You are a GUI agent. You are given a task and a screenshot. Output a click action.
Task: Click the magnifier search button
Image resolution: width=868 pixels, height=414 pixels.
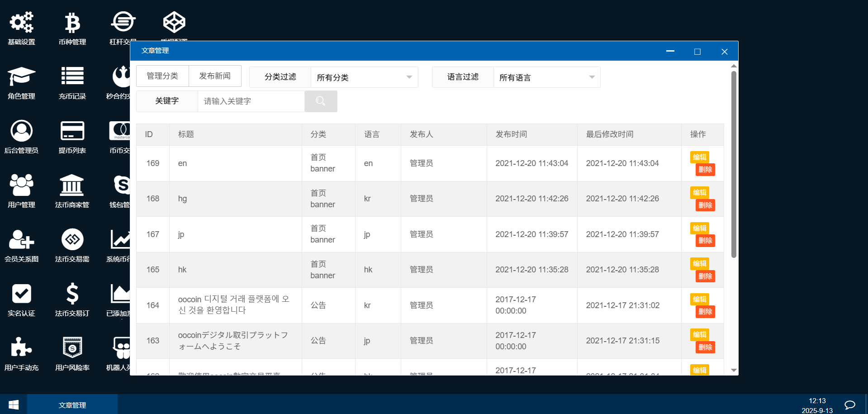pyautogui.click(x=321, y=101)
